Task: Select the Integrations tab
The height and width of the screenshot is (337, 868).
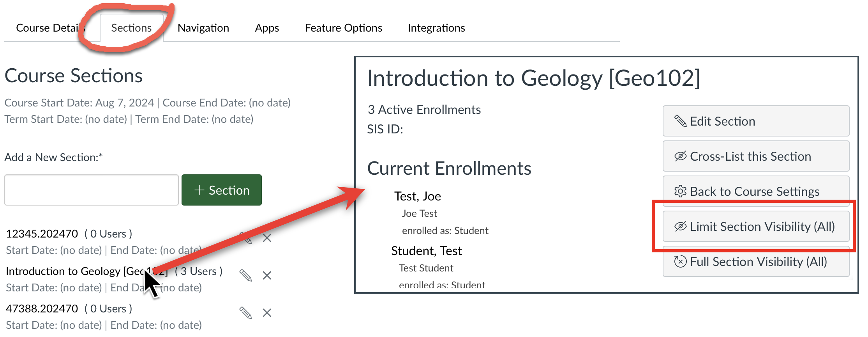Action: (436, 28)
